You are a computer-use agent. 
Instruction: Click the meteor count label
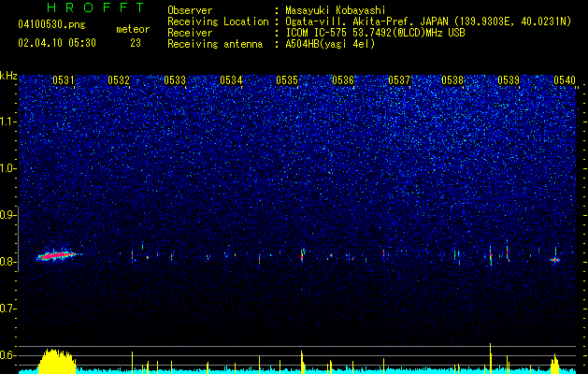pyautogui.click(x=133, y=29)
